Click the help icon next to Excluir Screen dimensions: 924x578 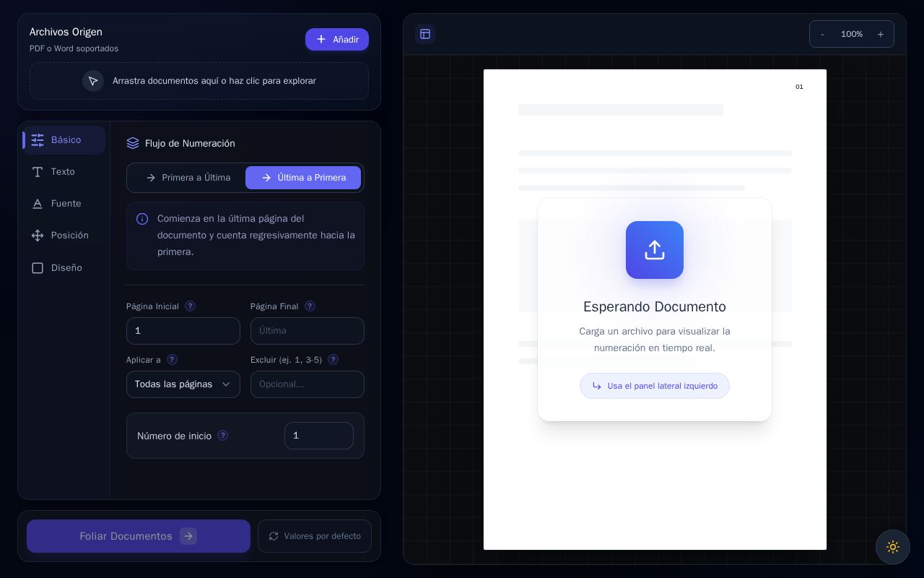pyautogui.click(x=333, y=360)
